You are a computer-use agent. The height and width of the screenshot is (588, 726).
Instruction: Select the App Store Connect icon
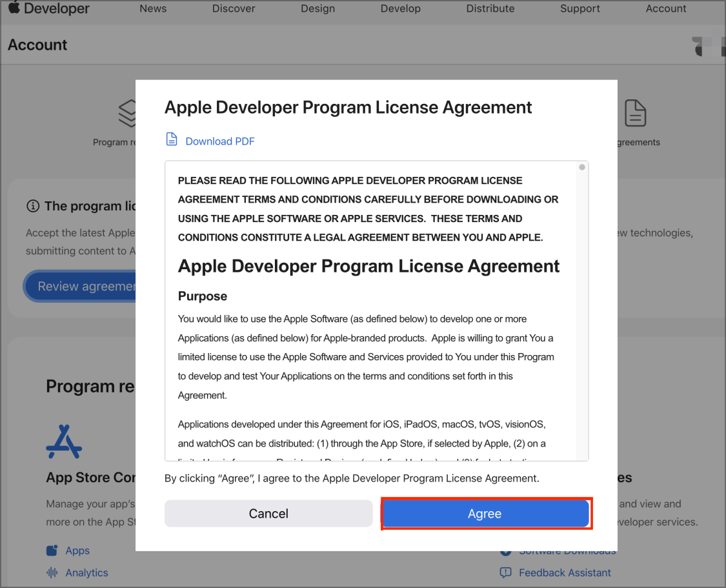click(63, 441)
